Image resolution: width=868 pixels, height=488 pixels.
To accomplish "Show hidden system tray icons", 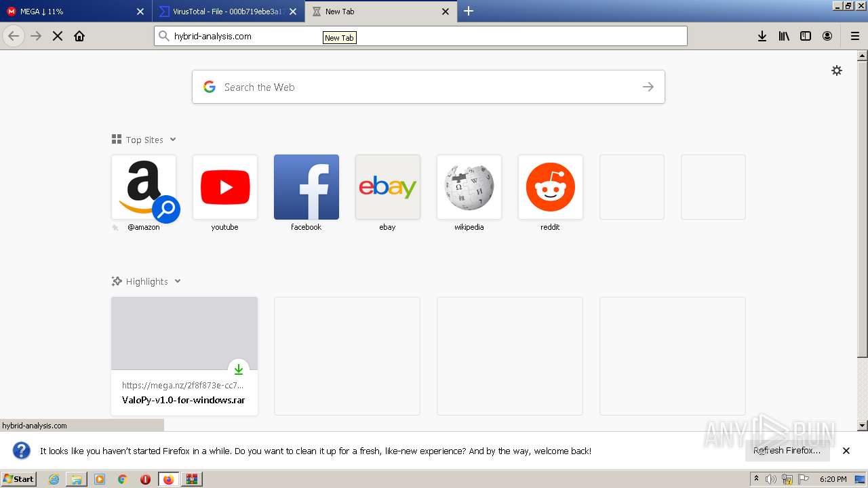I will point(756,479).
